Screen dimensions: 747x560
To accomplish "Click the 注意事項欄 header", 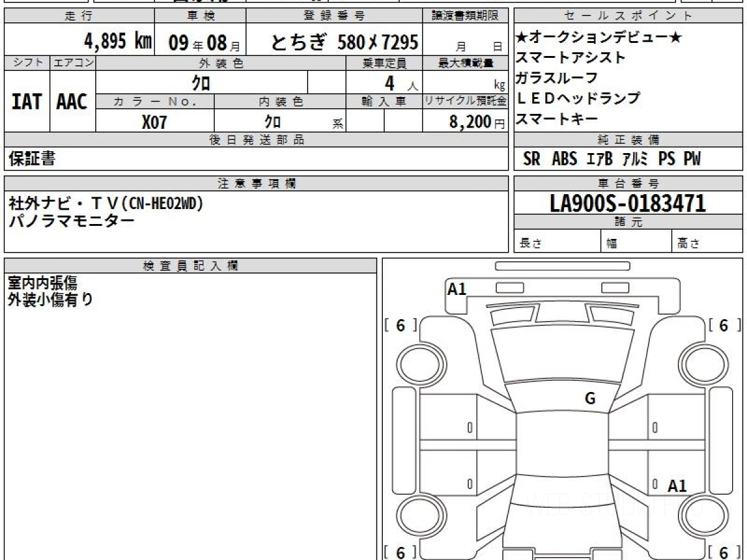I will point(256,184).
